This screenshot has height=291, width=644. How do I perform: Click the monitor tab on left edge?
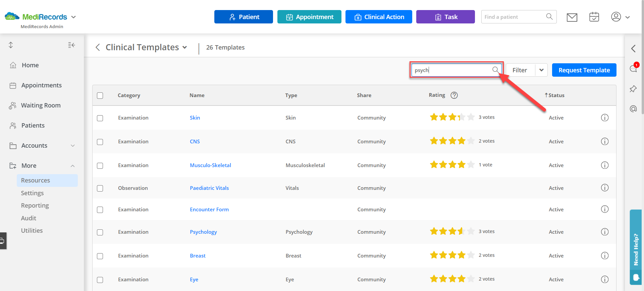click(x=3, y=240)
